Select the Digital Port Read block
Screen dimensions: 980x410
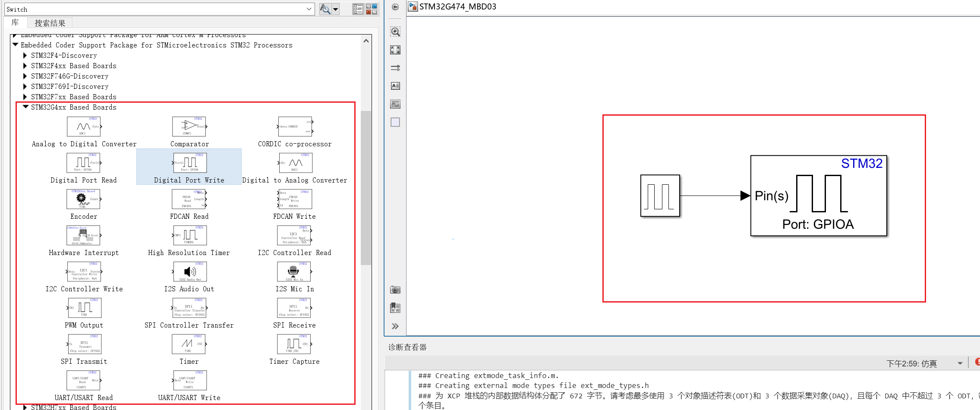pyautogui.click(x=84, y=163)
